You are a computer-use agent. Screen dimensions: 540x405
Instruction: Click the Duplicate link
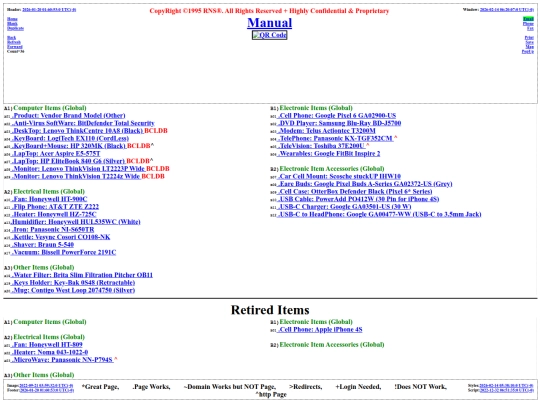(15, 28)
